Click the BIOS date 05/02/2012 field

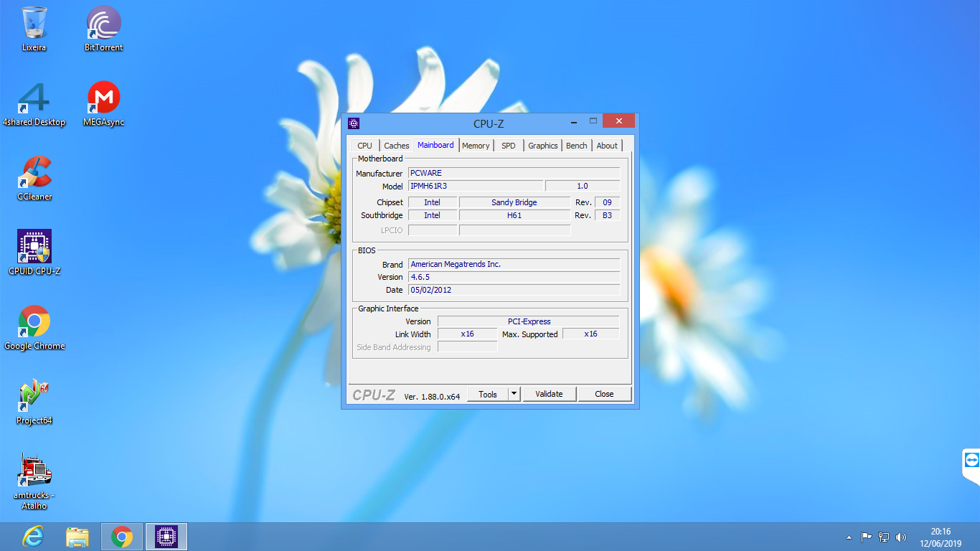514,290
